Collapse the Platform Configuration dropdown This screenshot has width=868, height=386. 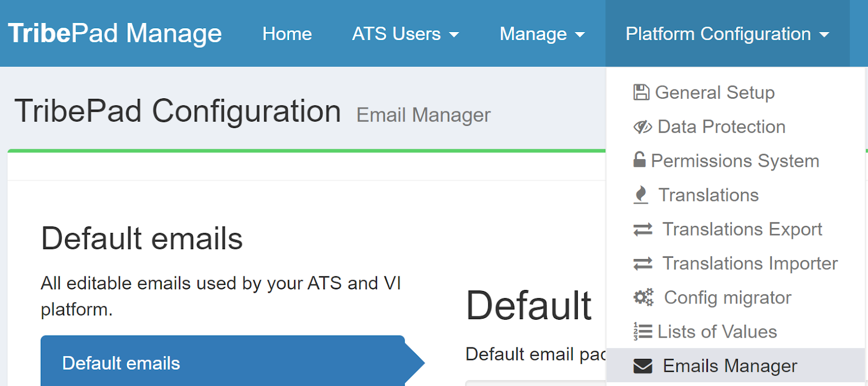click(727, 34)
